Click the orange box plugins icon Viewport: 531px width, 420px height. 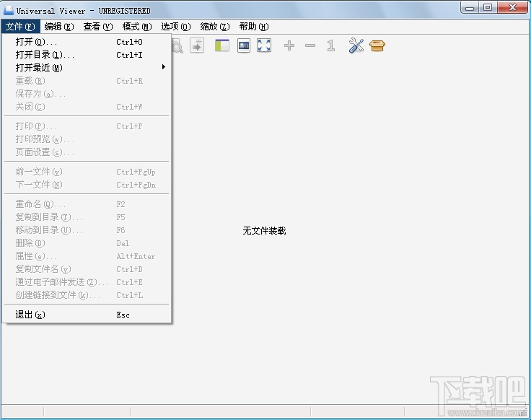click(x=377, y=45)
